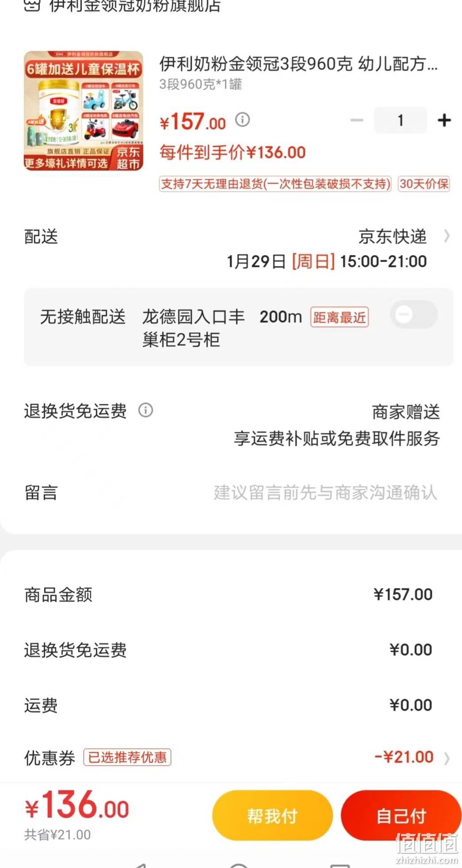Viewport: 462px width, 868px height.
Task: Tap 每件到手价¥136.00 price text
Action: pos(233,152)
